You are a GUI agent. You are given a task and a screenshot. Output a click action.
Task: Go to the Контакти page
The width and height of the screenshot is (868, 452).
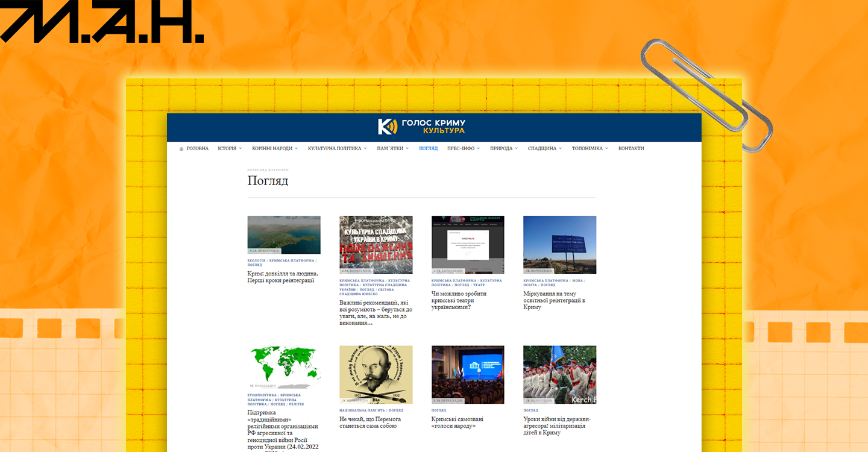click(631, 148)
